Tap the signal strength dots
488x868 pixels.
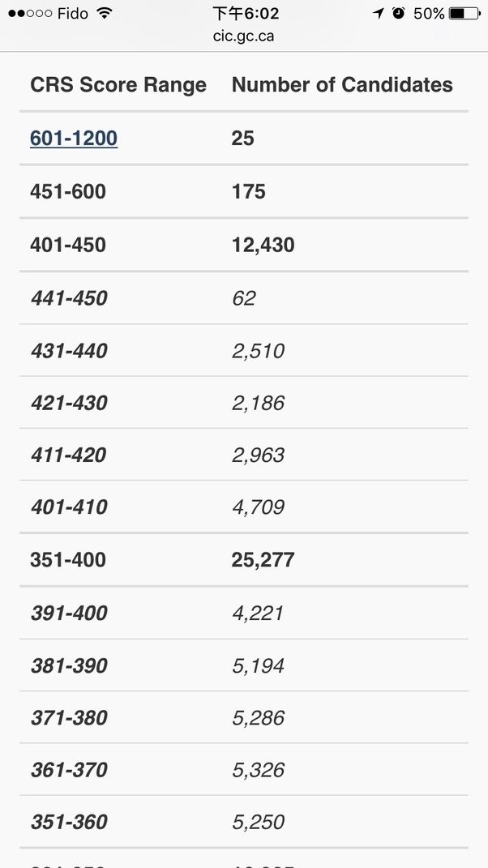tap(31, 13)
